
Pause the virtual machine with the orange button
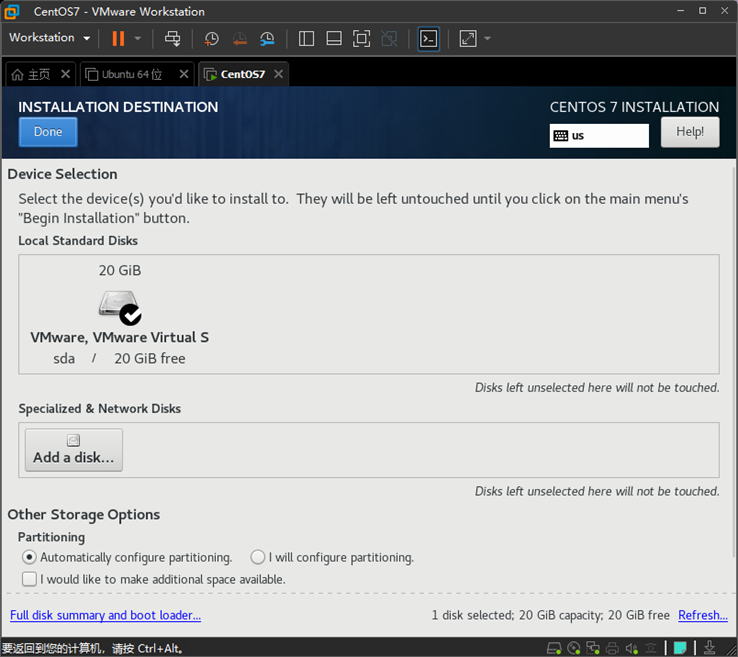pyautogui.click(x=118, y=38)
